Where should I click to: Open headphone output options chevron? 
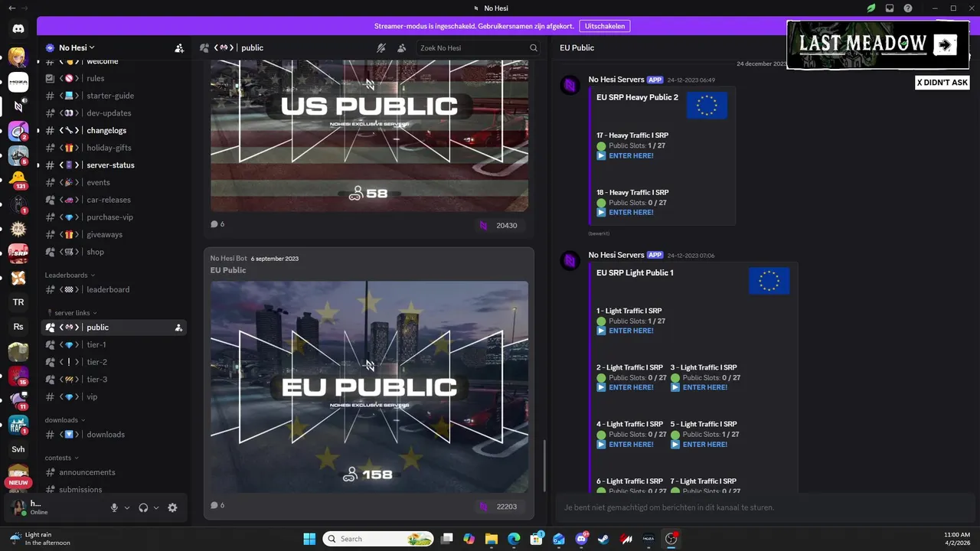[x=156, y=507]
